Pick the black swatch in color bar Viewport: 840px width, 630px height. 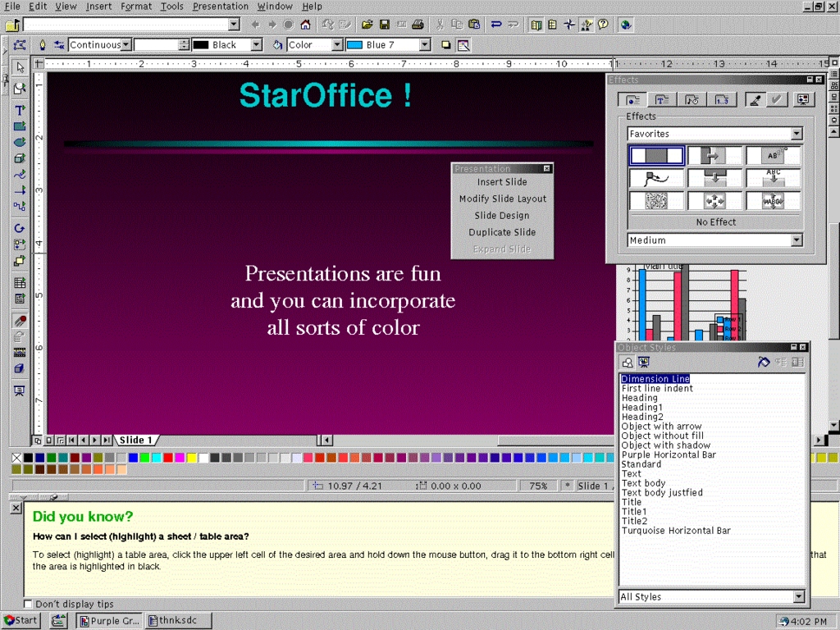coord(29,458)
